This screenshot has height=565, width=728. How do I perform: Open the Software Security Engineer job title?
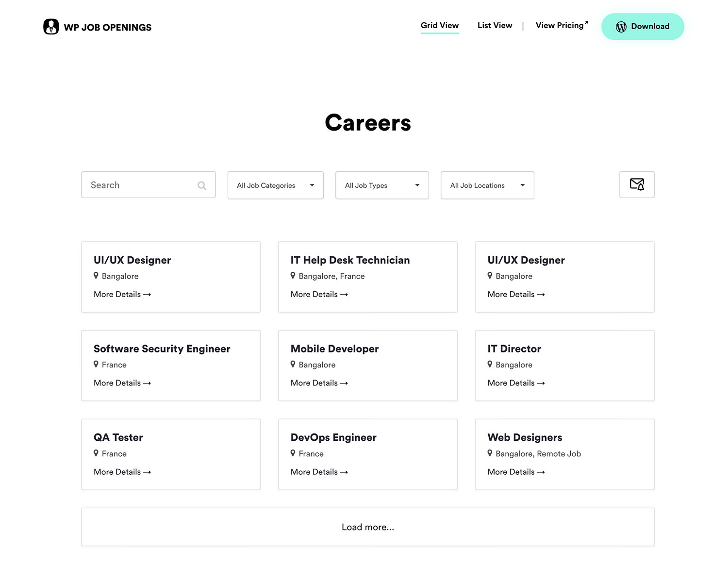pyautogui.click(x=162, y=349)
